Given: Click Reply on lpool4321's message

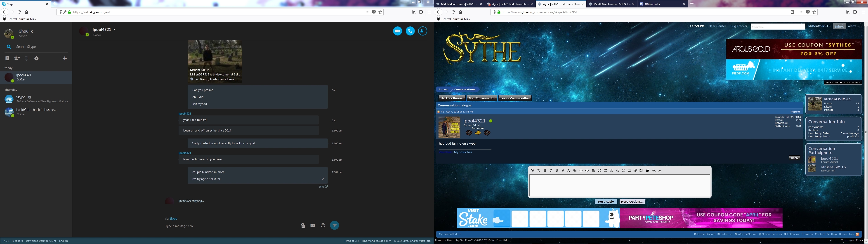Looking at the screenshot, I should click(x=795, y=158).
